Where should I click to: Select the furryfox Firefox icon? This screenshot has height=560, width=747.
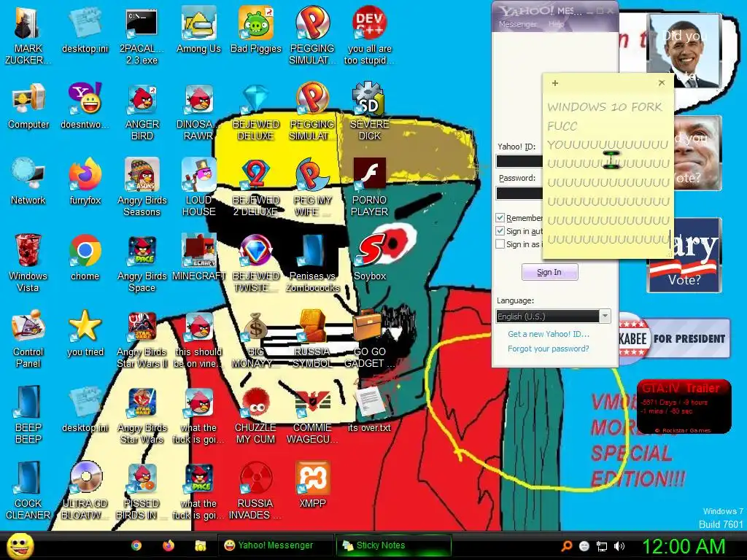(x=85, y=182)
